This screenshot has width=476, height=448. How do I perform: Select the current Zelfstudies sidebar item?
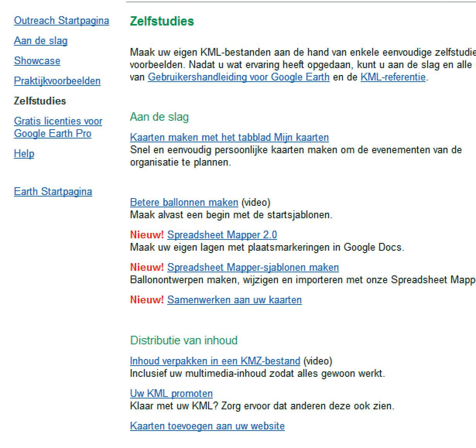pos(40,101)
